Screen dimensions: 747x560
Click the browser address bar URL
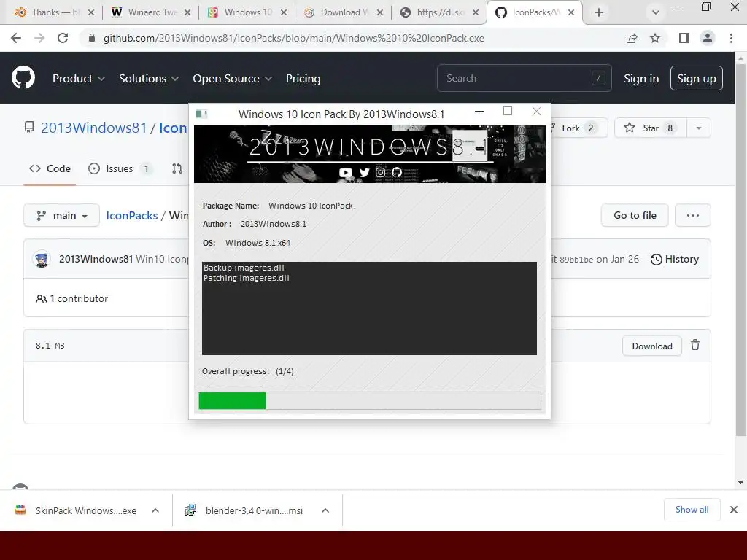(x=293, y=38)
